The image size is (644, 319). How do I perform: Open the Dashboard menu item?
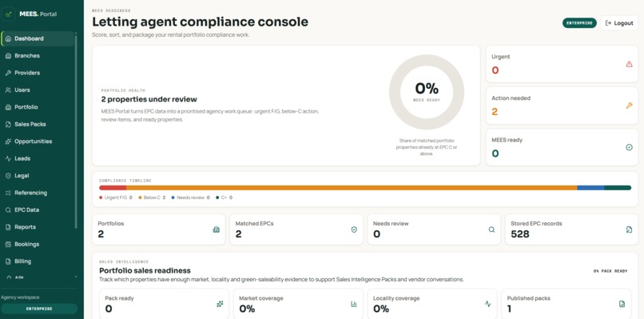(38, 38)
